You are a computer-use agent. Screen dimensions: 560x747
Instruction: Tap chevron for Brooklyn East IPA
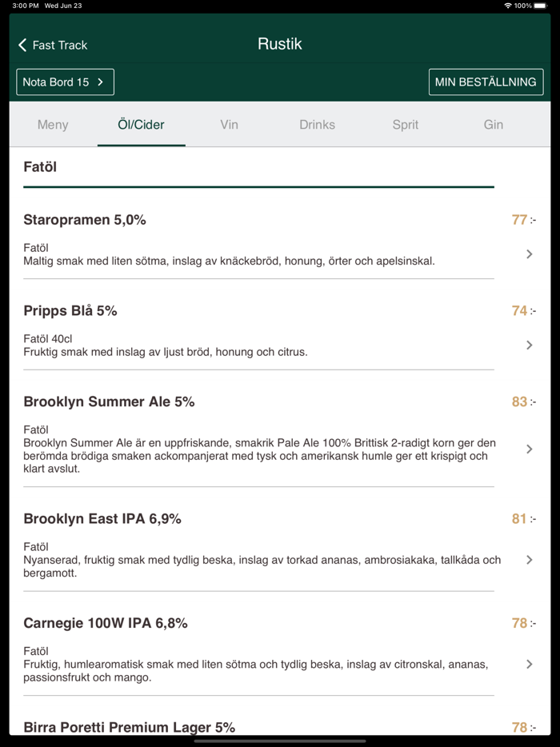coord(529,560)
